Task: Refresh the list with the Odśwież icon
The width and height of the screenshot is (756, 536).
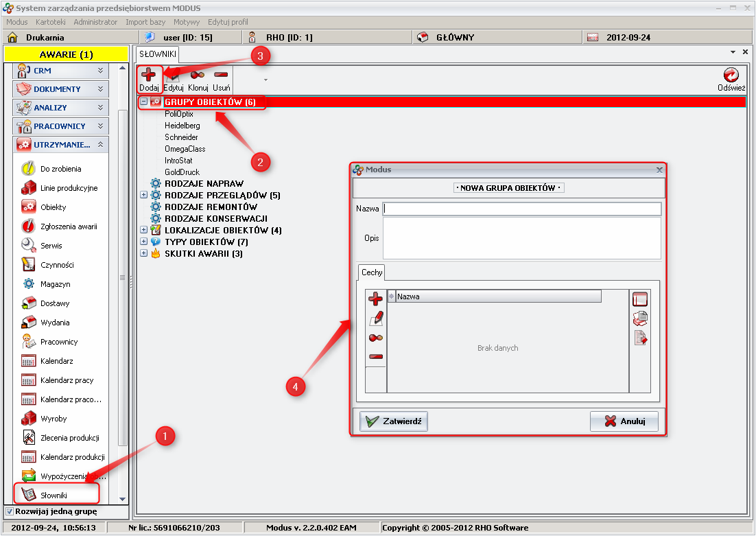Action: point(731,77)
